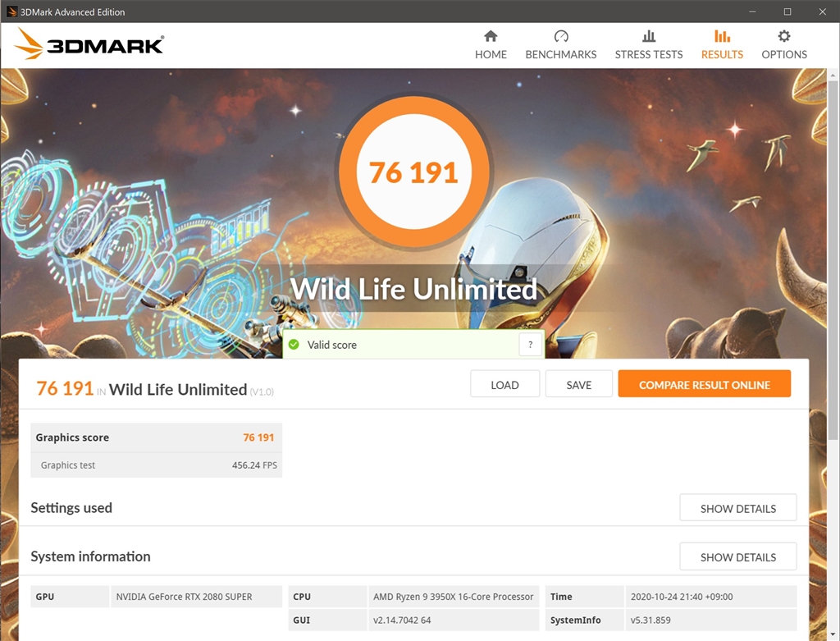Click the Home house icon
The image size is (840, 641).
click(x=491, y=36)
